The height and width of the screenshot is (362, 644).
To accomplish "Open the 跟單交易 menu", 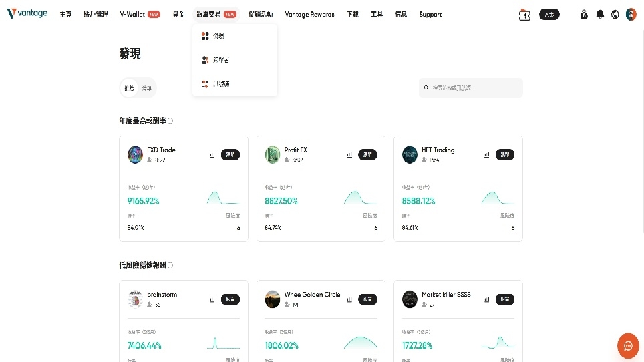I will pos(216,15).
